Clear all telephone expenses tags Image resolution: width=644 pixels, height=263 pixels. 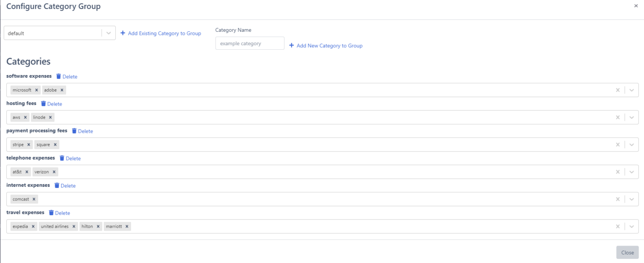618,172
